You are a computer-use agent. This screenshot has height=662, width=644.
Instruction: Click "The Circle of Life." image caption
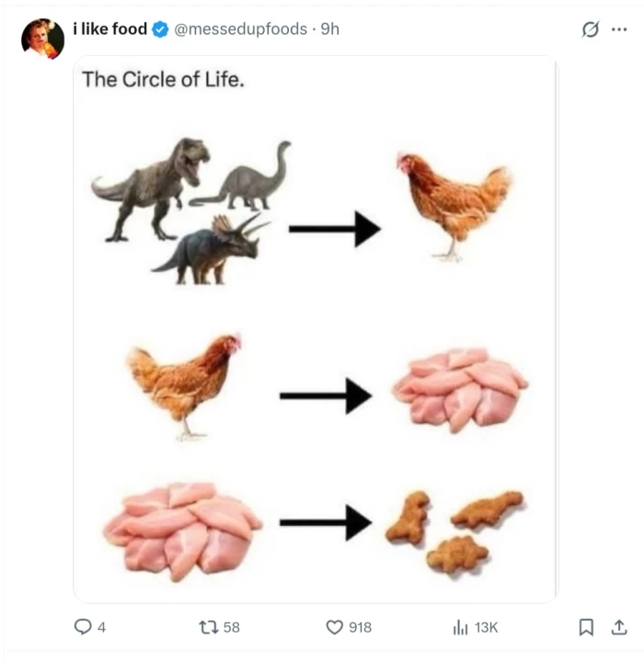point(163,79)
